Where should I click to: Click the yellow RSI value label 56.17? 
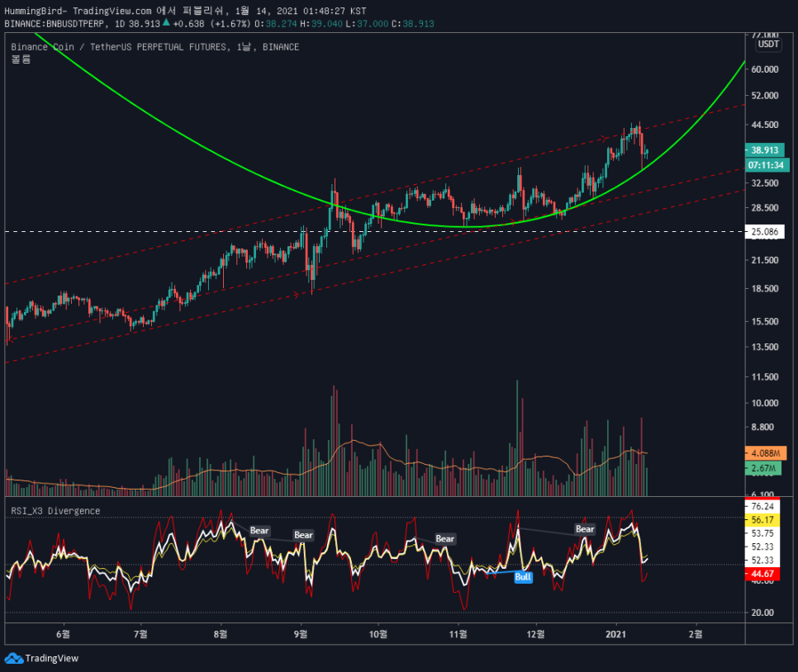click(x=762, y=520)
